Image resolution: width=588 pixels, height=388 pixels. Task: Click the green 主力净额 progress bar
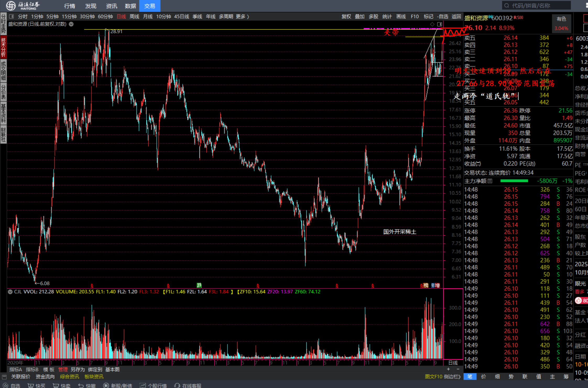tap(514, 181)
